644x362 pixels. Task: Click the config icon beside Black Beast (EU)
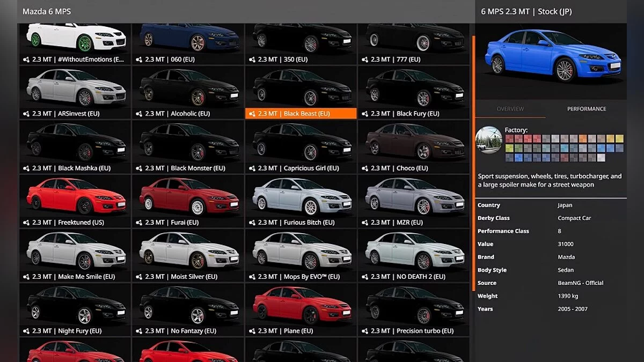click(252, 114)
